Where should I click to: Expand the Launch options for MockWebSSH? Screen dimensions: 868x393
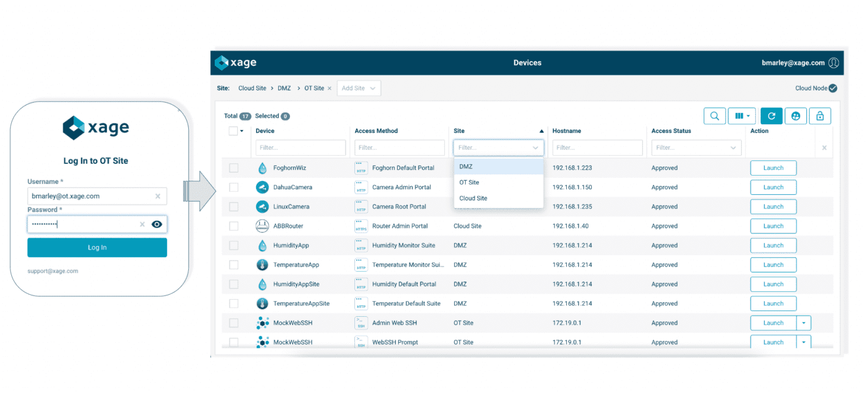point(804,322)
